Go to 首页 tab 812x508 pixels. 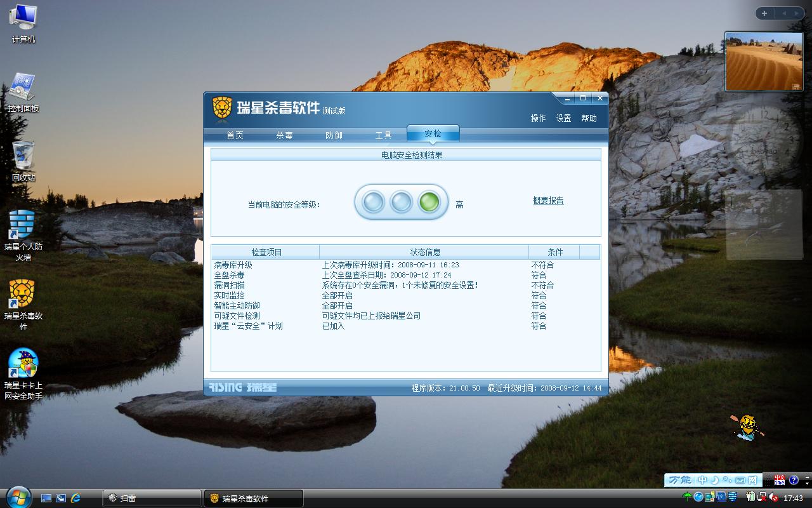click(235, 135)
